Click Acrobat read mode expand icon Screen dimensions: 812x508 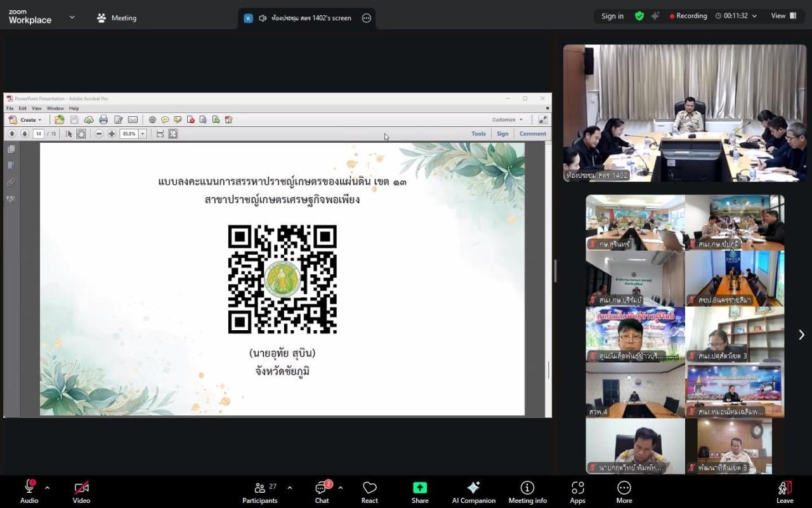(x=543, y=119)
